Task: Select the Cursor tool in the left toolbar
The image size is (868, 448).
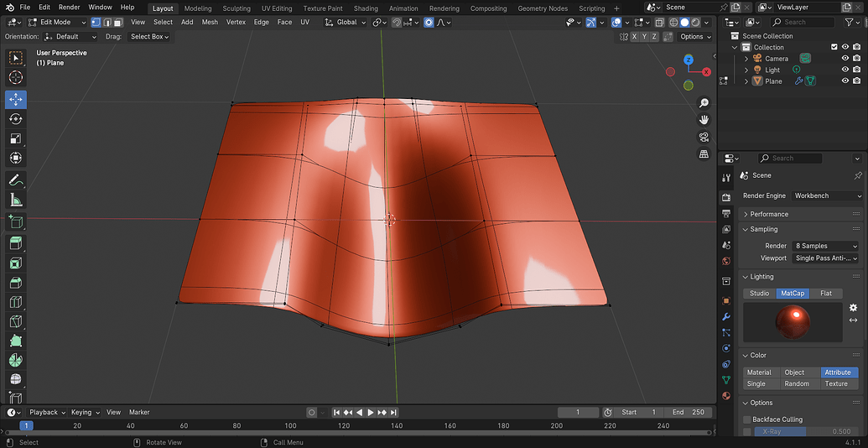Action: [16, 77]
